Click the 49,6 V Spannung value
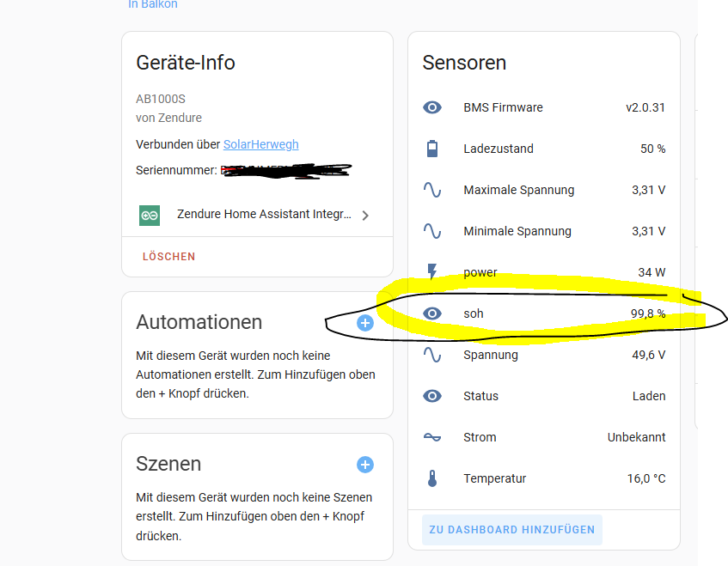The image size is (728, 566). pyautogui.click(x=649, y=355)
